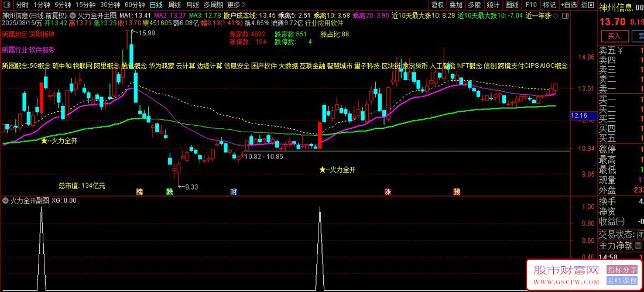The image size is (644, 292).
Task: Open the 火力全开副图 indicator dropdown arrow
Action: tap(5, 200)
